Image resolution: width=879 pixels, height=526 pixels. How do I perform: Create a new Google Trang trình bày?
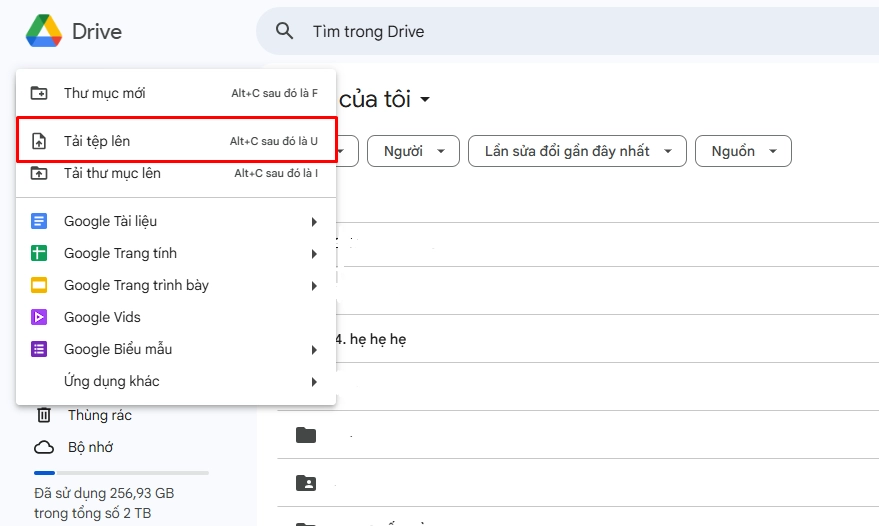(x=176, y=285)
